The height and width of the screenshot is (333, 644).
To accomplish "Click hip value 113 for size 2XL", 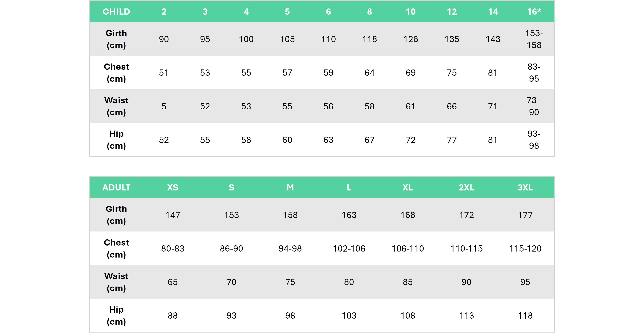I will [466, 315].
